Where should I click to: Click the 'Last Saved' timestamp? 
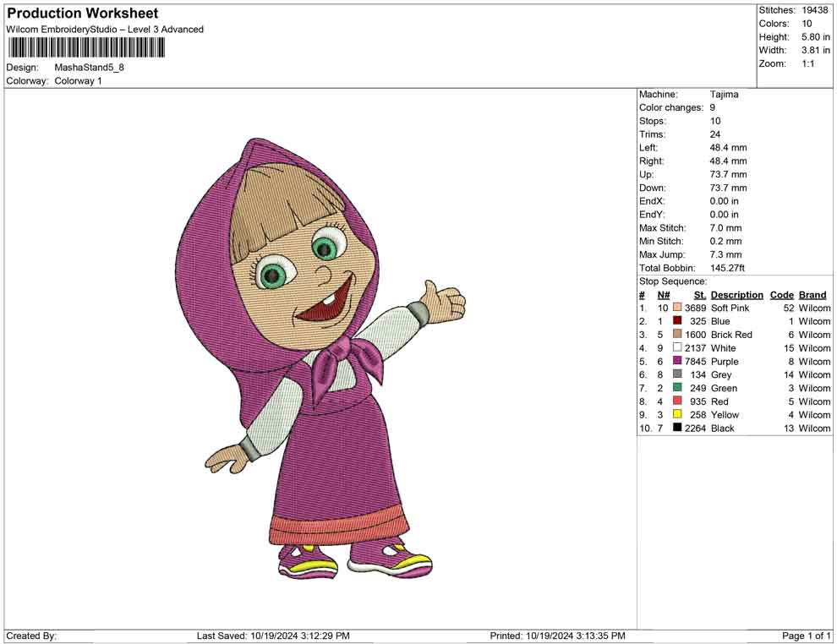click(273, 636)
